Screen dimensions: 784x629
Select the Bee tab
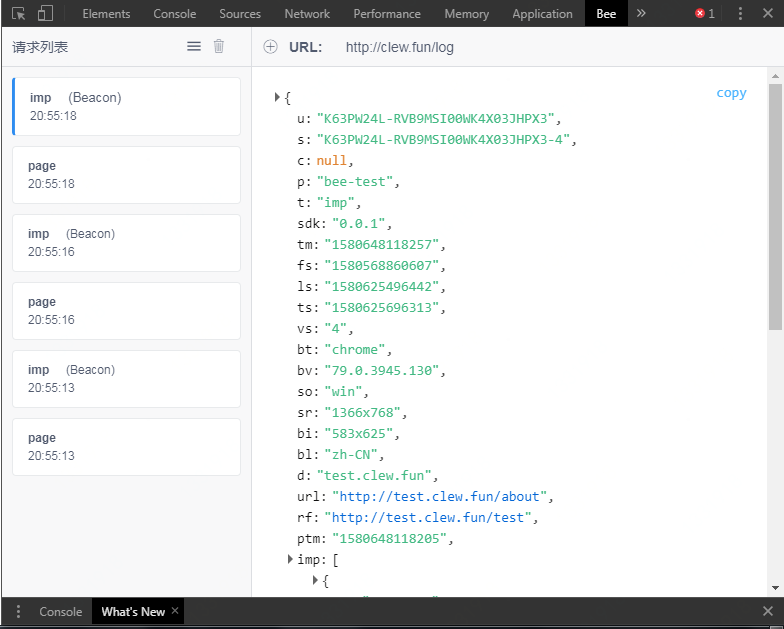point(606,14)
